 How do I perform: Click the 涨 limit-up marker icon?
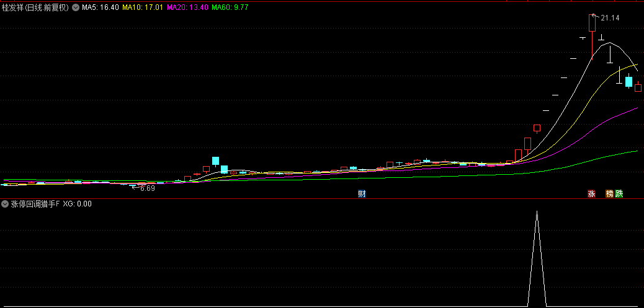[x=591, y=193]
